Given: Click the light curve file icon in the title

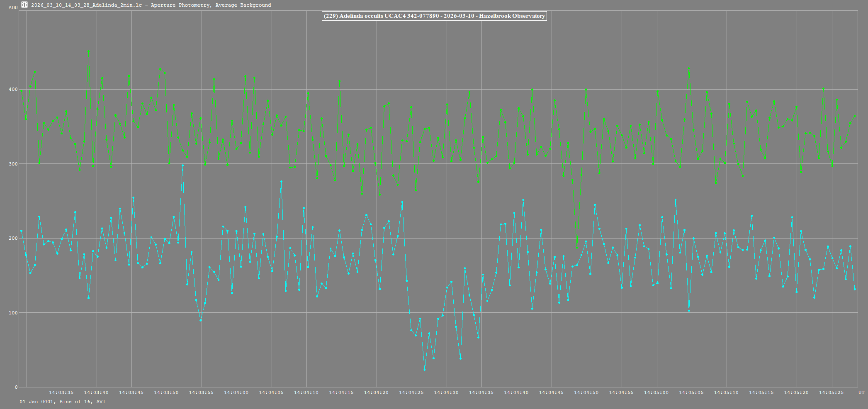Looking at the screenshot, I should coord(24,5).
